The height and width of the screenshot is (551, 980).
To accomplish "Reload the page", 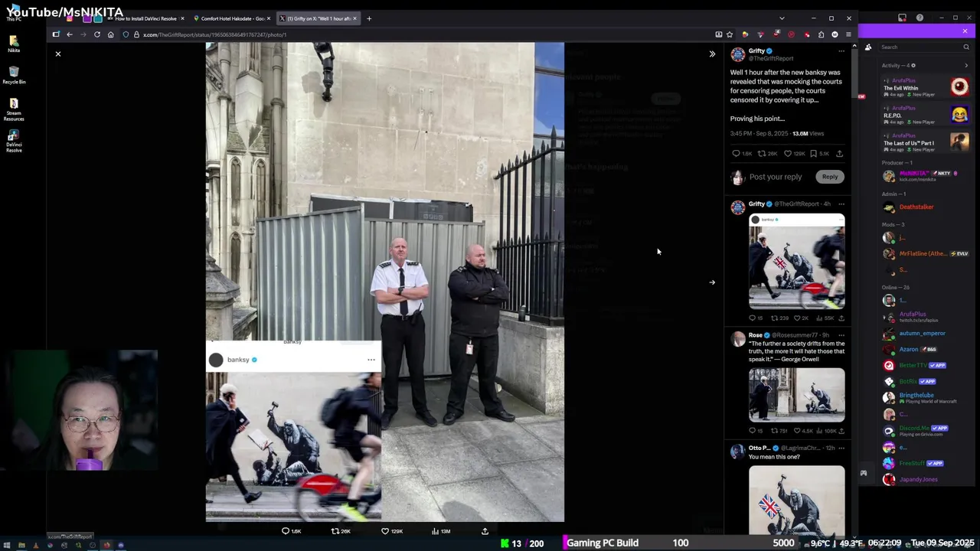I will pos(97,34).
